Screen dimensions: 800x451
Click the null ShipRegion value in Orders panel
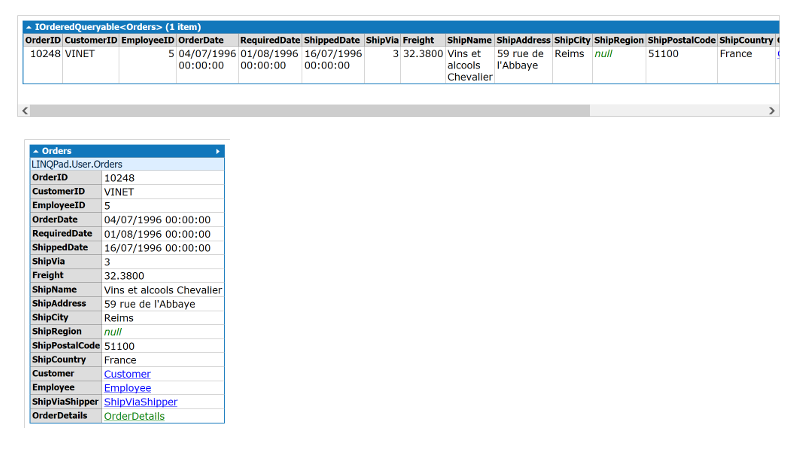click(113, 332)
